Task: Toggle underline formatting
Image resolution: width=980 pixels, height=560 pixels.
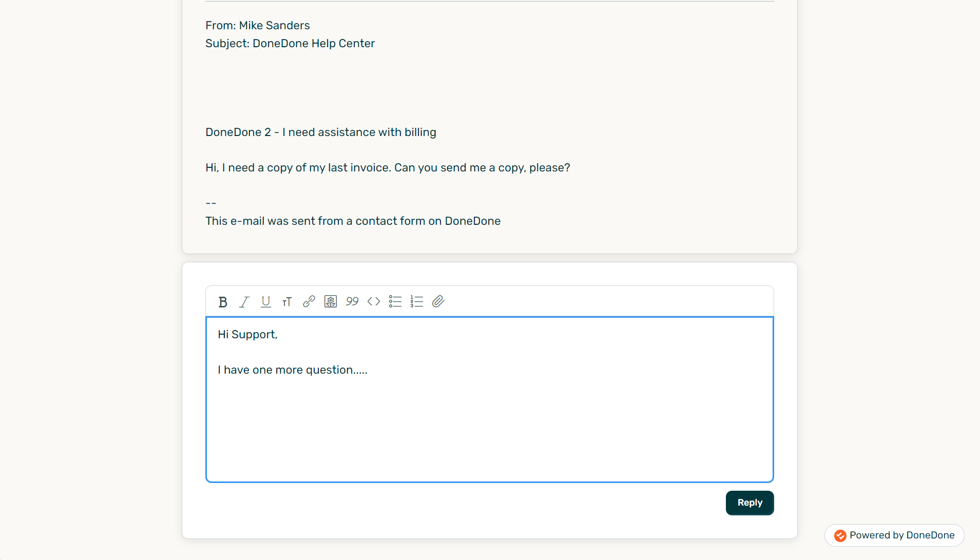Action: click(265, 302)
